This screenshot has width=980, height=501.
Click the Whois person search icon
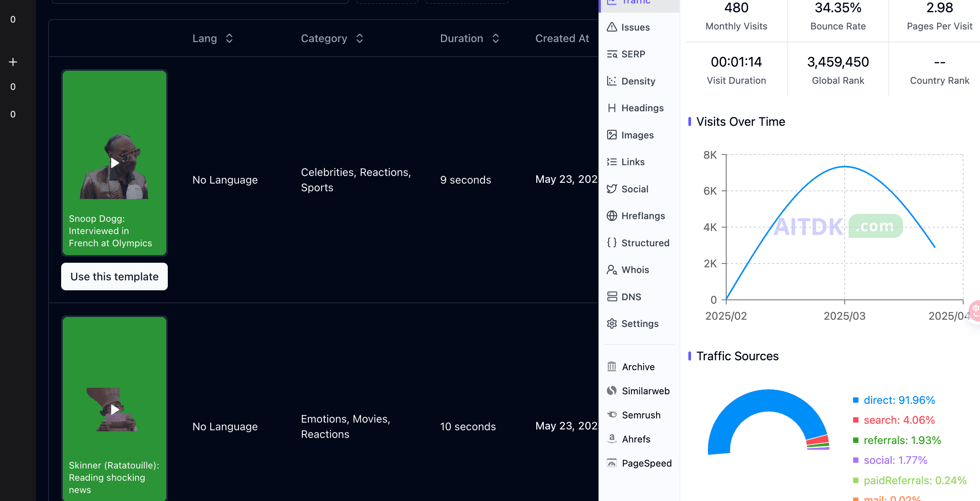[612, 270]
